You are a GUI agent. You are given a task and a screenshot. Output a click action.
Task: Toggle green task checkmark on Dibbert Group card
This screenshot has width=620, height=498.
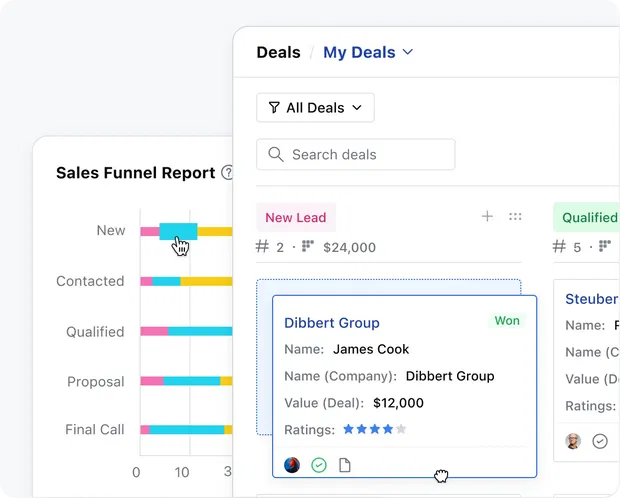[x=319, y=465]
